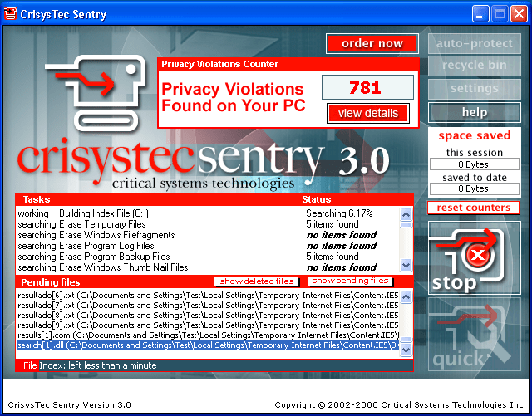Click the privacy violations count field
532x416 pixels.
click(x=367, y=87)
